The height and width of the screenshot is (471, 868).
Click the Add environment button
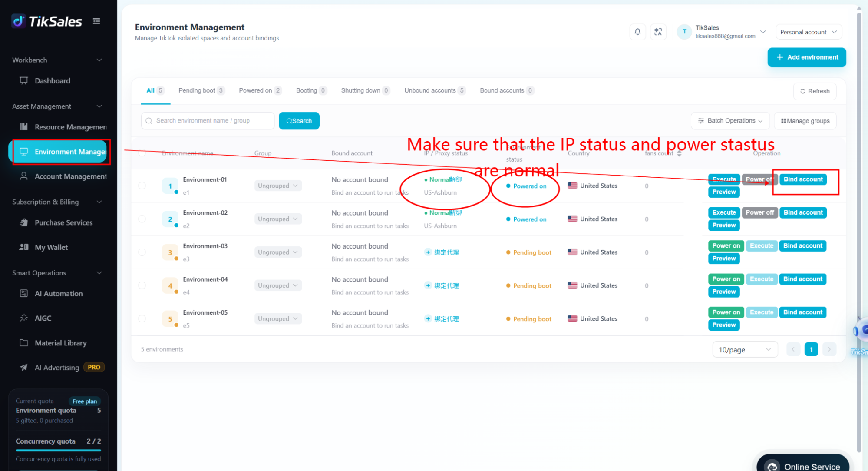tap(806, 57)
